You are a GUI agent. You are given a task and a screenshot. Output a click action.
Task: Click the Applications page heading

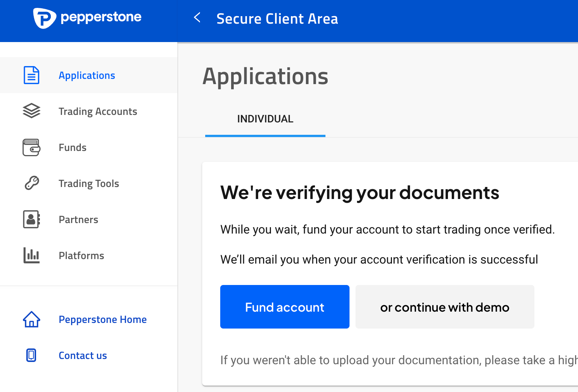(265, 77)
